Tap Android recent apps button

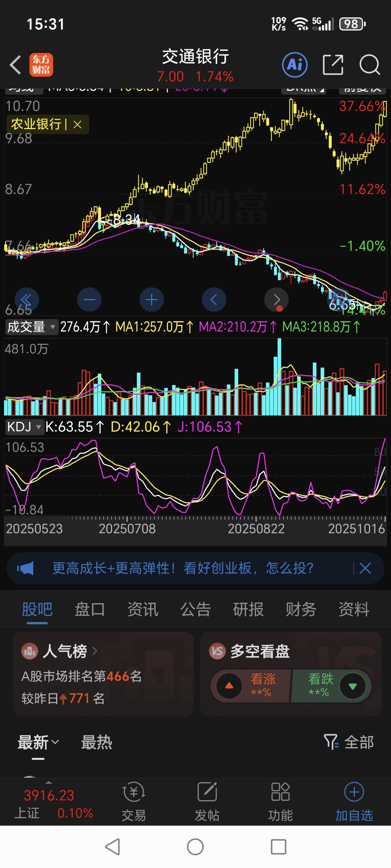278,846
